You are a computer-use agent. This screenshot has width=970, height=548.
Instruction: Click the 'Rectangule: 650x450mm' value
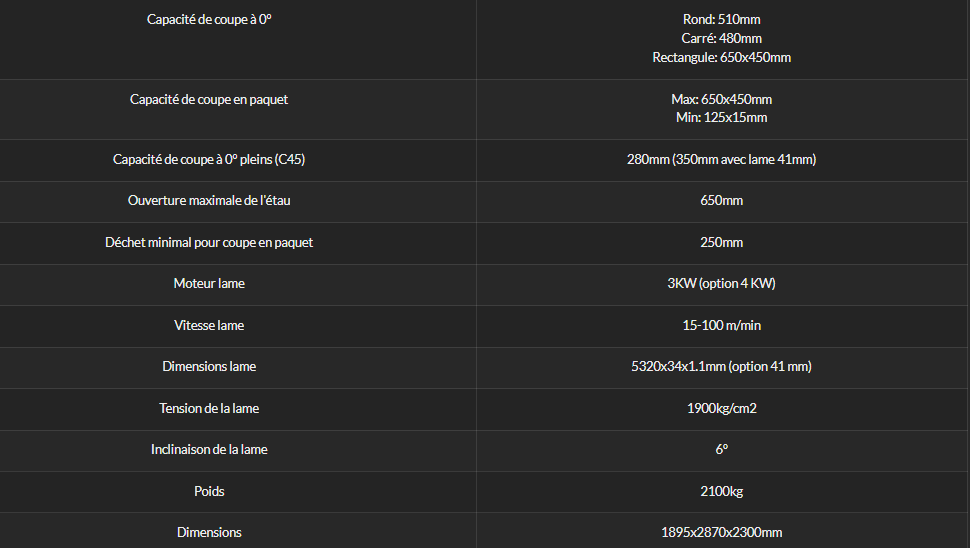[721, 58]
